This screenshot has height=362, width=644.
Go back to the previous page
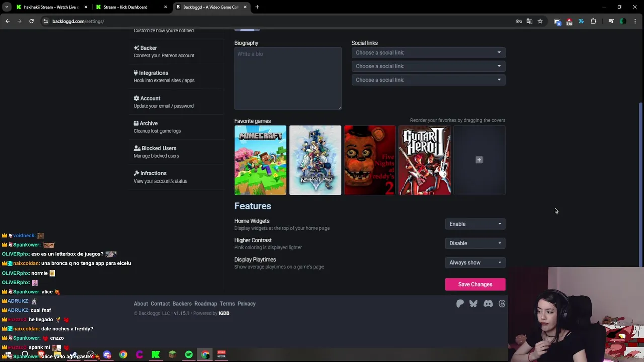pos(7,21)
